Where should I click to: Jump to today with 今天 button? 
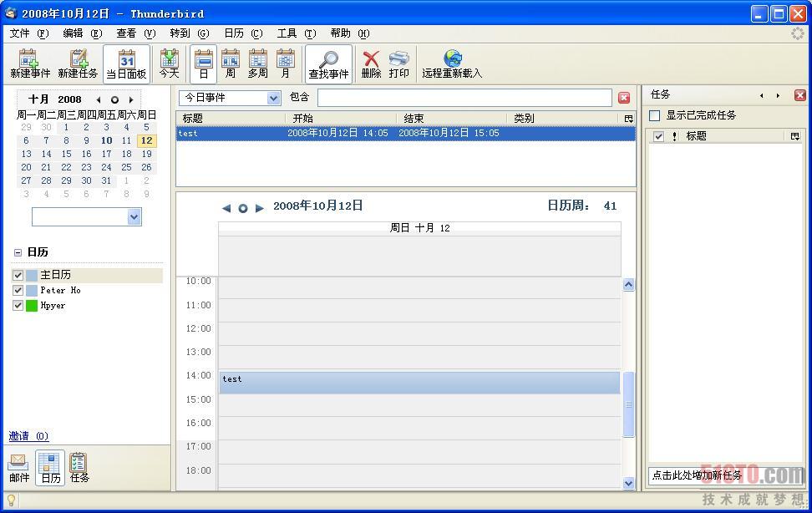[x=170, y=63]
